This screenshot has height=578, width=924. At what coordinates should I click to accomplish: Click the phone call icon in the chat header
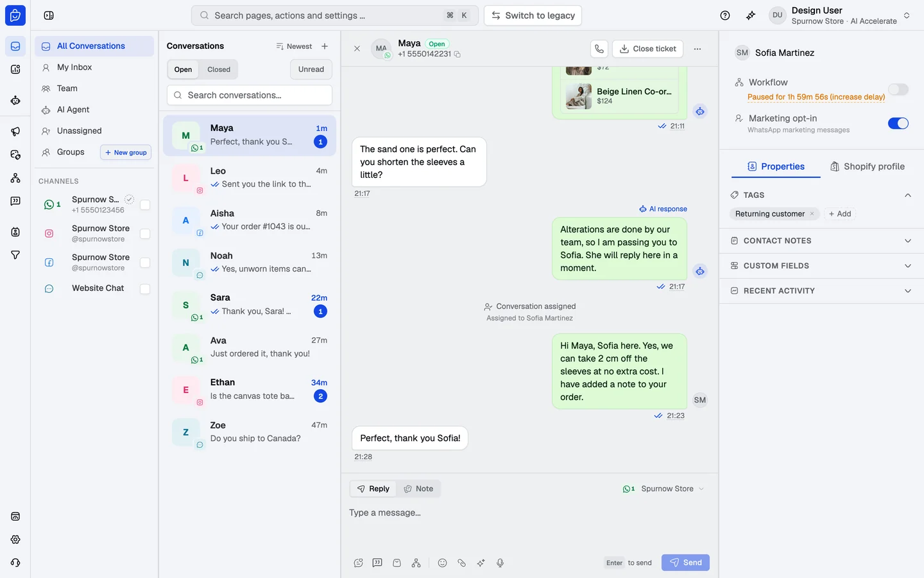pyautogui.click(x=599, y=49)
